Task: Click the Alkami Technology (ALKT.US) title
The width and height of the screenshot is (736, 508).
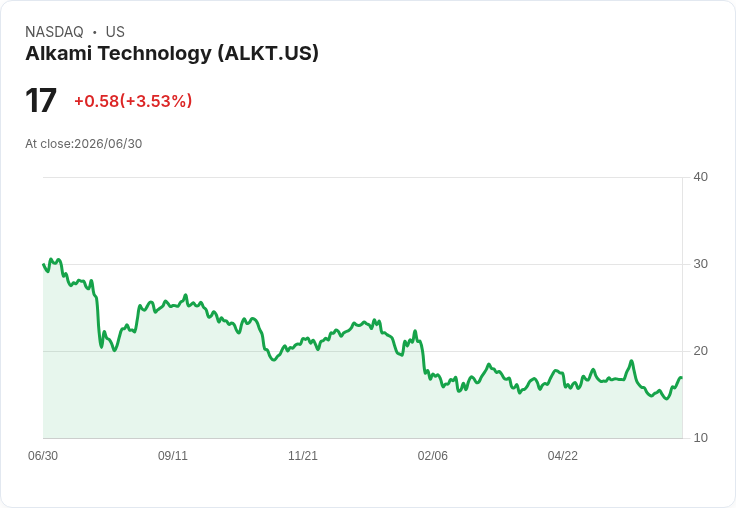Action: [x=172, y=54]
